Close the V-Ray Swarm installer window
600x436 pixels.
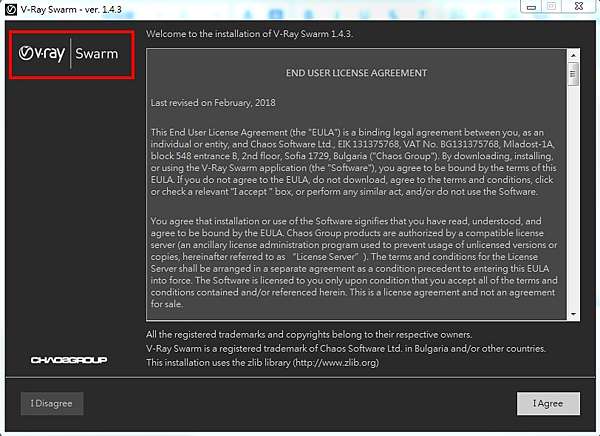point(579,7)
